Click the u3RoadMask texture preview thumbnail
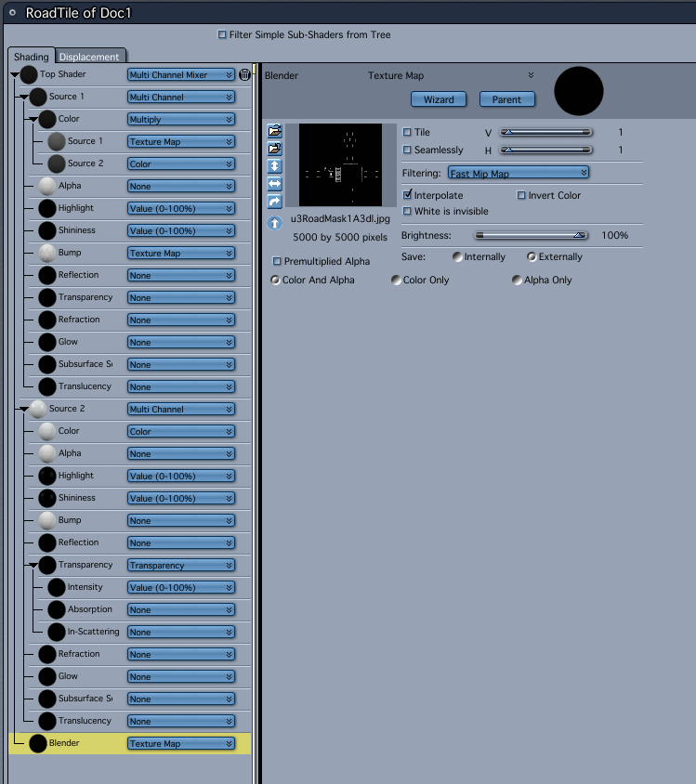Screen dimensions: 696x784 click(x=340, y=165)
